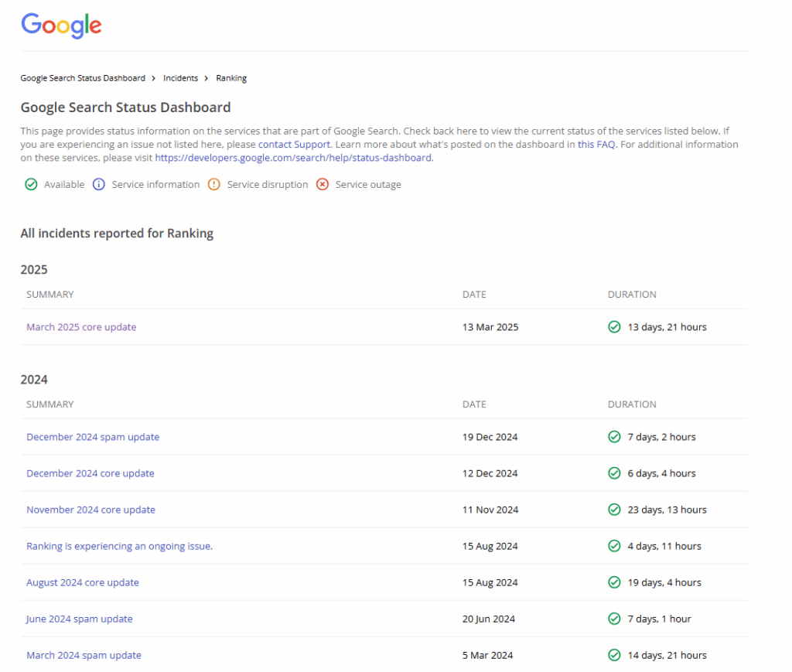Viewport: 792px width, 672px height.
Task: Click the checkmark beside November 2024 core update duration
Action: pos(613,510)
